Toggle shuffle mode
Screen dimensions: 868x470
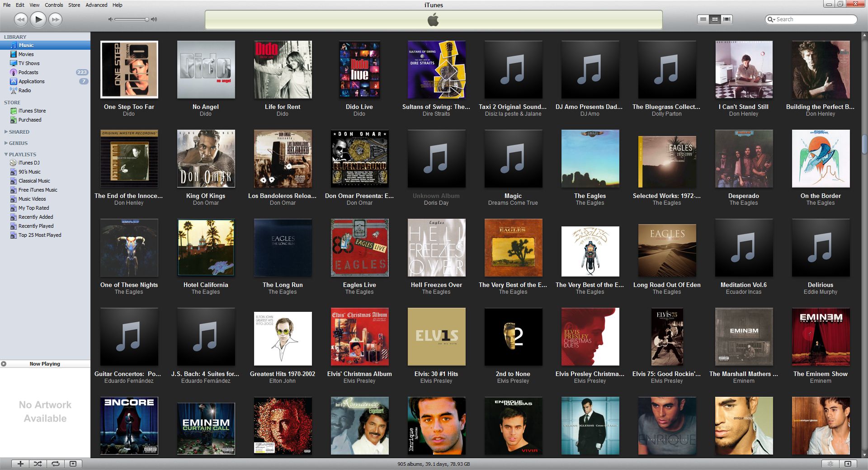[x=38, y=464]
